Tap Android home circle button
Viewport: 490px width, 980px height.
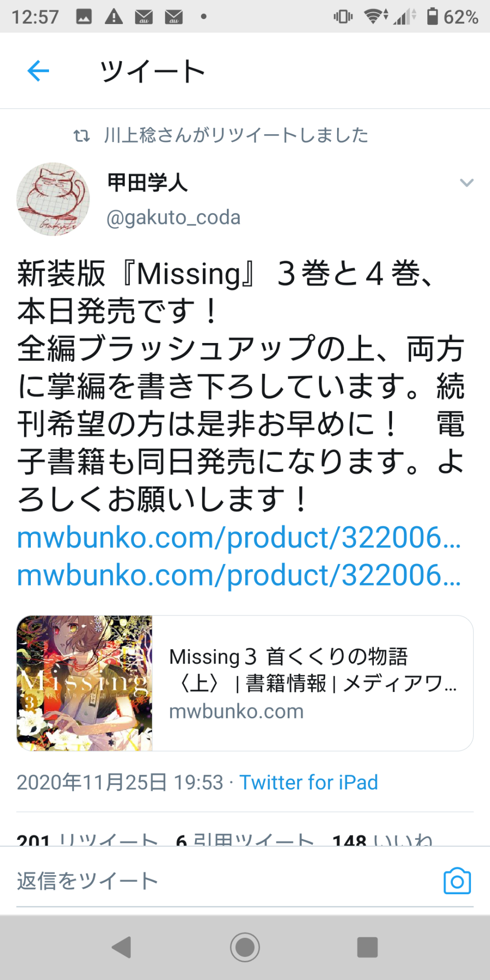pyautogui.click(x=245, y=947)
